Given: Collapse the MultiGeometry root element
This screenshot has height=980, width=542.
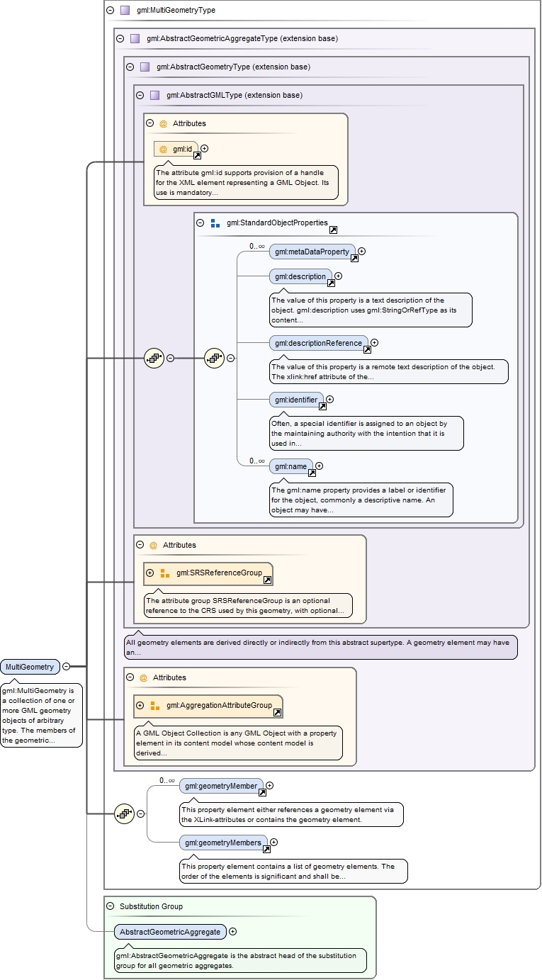Looking at the screenshot, I should [66, 666].
